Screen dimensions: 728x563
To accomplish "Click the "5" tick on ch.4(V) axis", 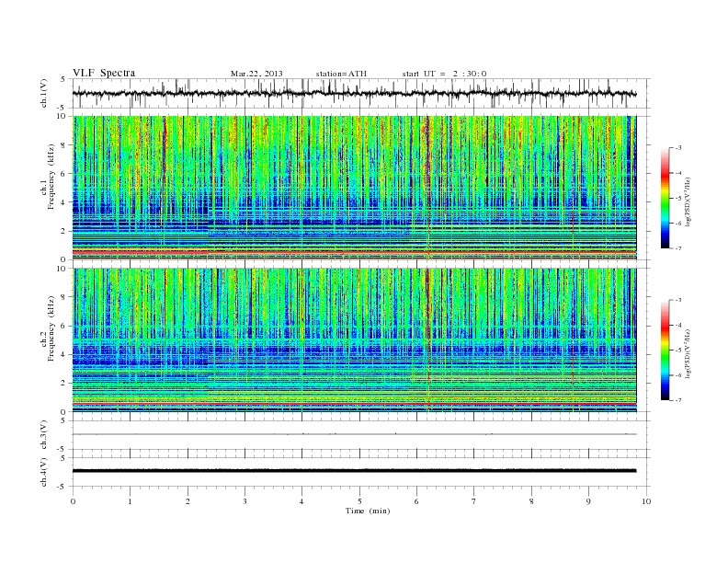I will [63, 457].
